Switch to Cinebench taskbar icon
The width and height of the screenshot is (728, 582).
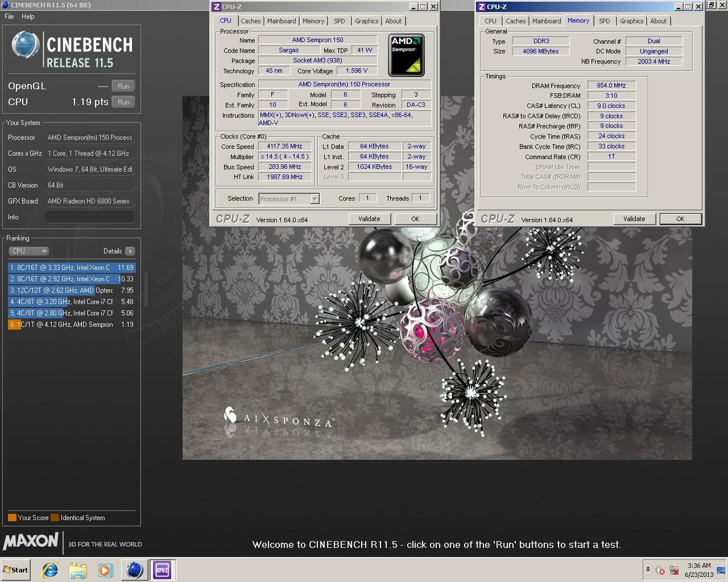tap(134, 570)
